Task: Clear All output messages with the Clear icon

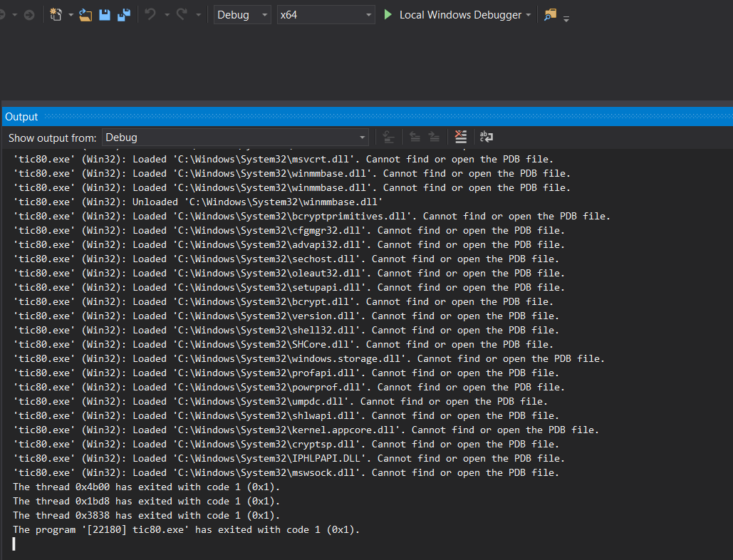Action: [460, 137]
